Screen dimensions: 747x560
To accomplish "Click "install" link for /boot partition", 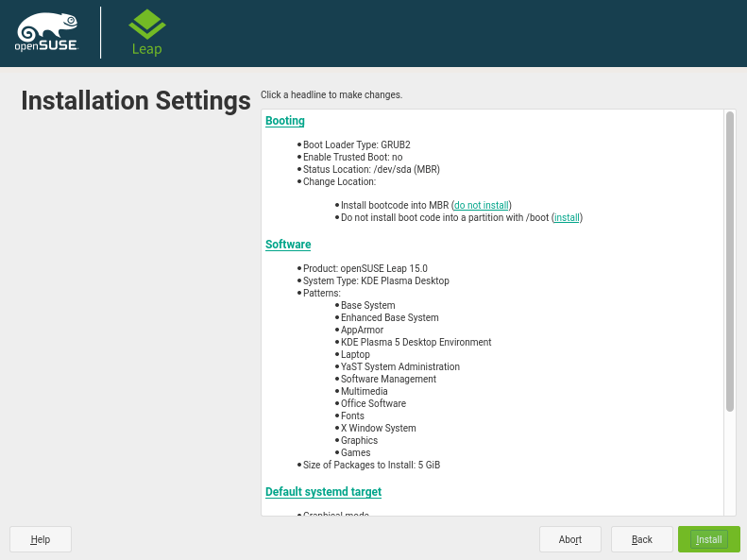I will [x=567, y=217].
